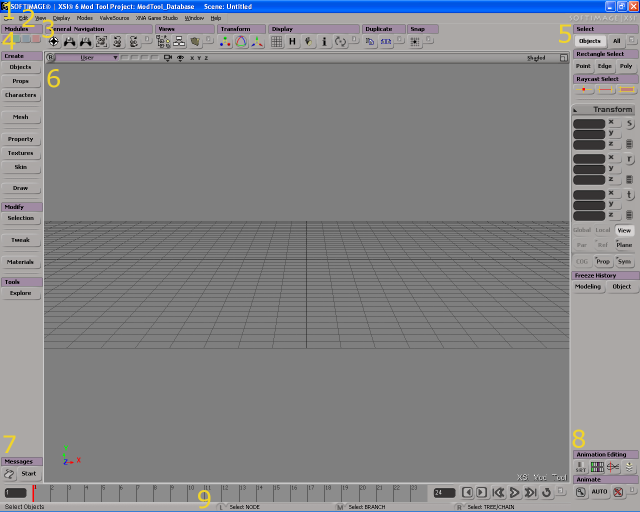Toggle the Scale 's' transform button
640x512 pixels.
pyautogui.click(x=629, y=123)
